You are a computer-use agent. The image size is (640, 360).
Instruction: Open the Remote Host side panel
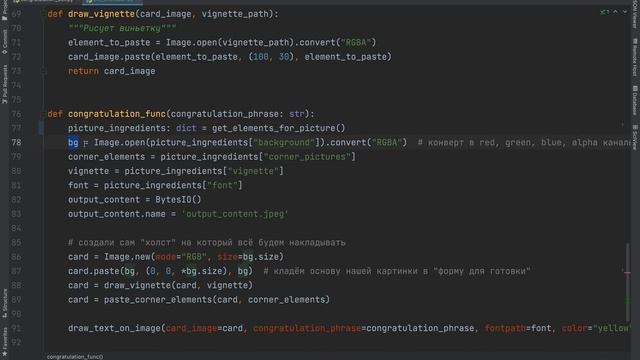pyautogui.click(x=635, y=57)
